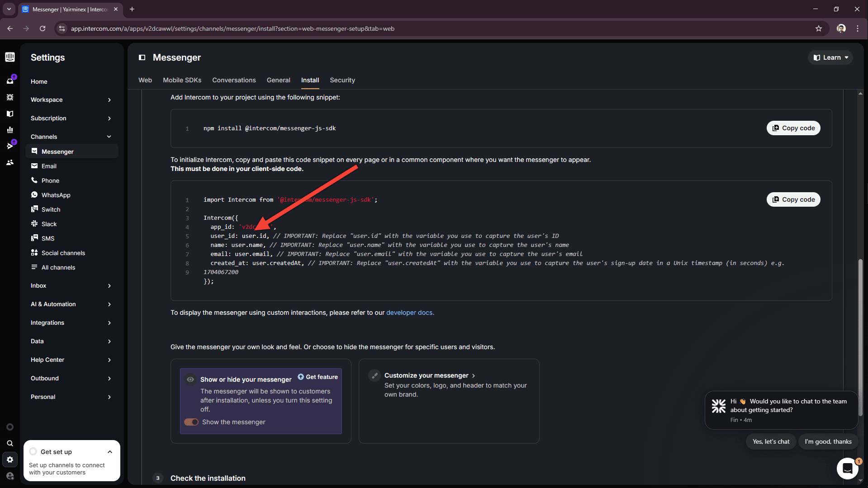
Task: Go back to previous page
Action: click(10, 28)
